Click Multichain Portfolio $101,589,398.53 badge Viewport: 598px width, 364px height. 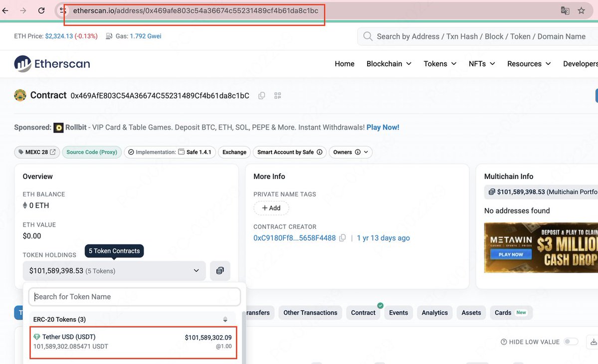[x=542, y=191]
